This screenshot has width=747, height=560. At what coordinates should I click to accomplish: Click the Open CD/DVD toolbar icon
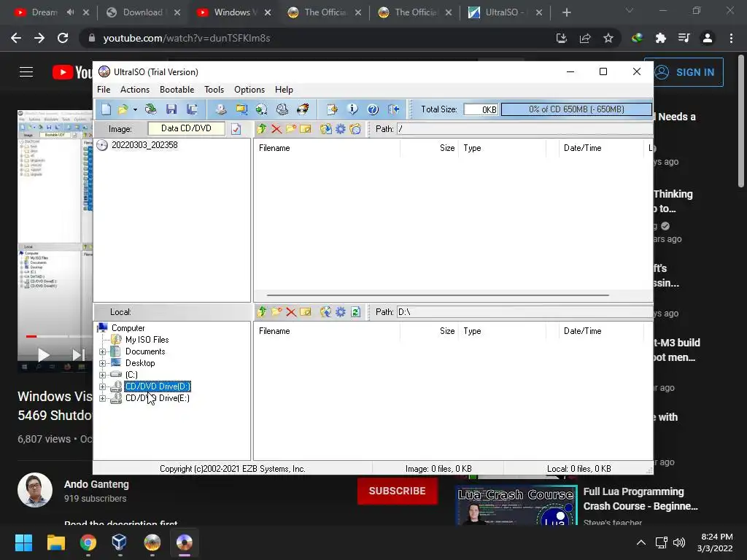150,109
